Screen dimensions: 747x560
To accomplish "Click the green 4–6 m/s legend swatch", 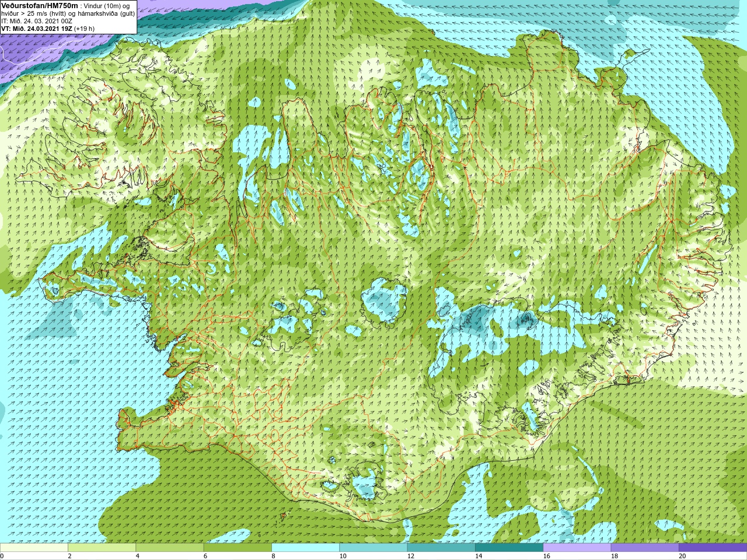I will [170, 548].
